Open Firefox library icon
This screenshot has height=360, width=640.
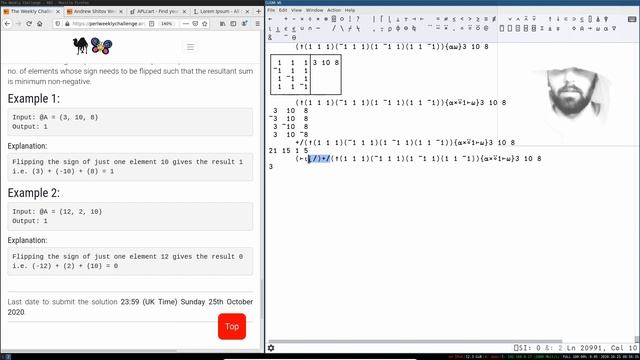(222, 24)
